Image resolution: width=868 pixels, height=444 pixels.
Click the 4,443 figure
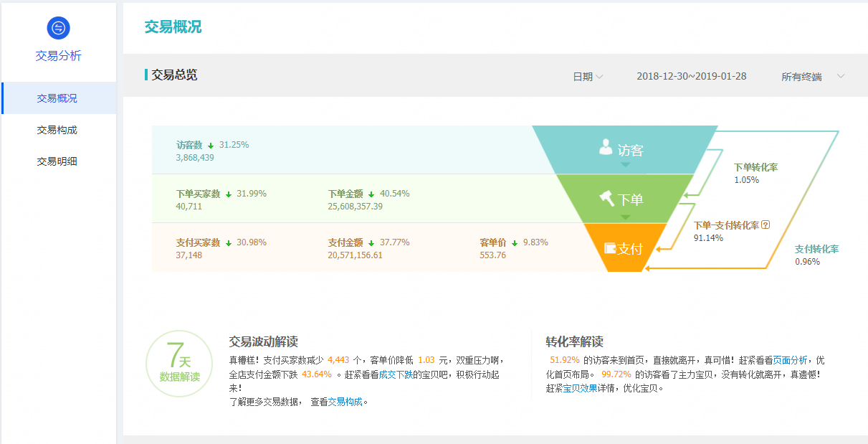coord(338,360)
